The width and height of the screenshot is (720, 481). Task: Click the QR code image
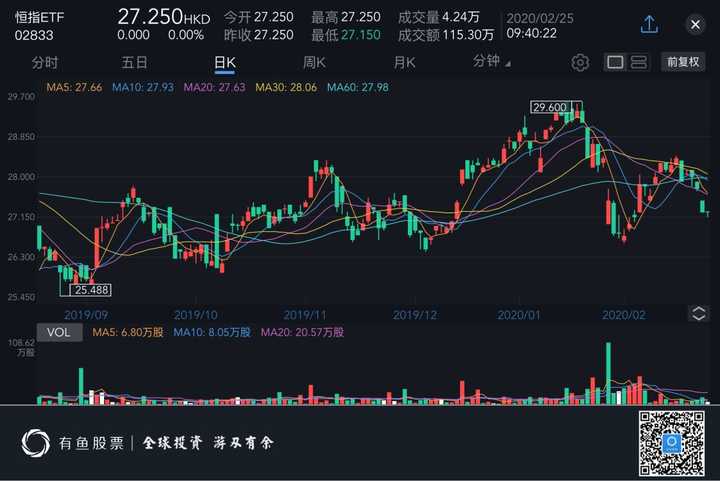click(x=671, y=443)
